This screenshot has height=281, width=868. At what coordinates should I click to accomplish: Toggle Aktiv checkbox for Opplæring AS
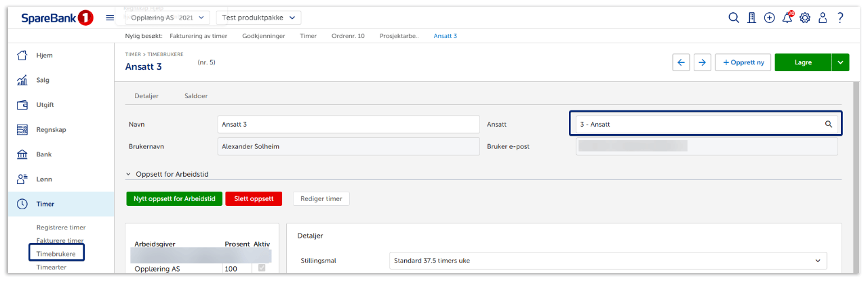pyautogui.click(x=262, y=268)
